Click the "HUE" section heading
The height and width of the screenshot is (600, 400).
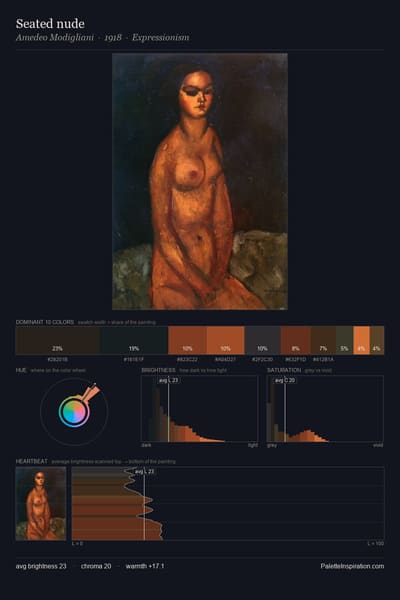coord(21,370)
